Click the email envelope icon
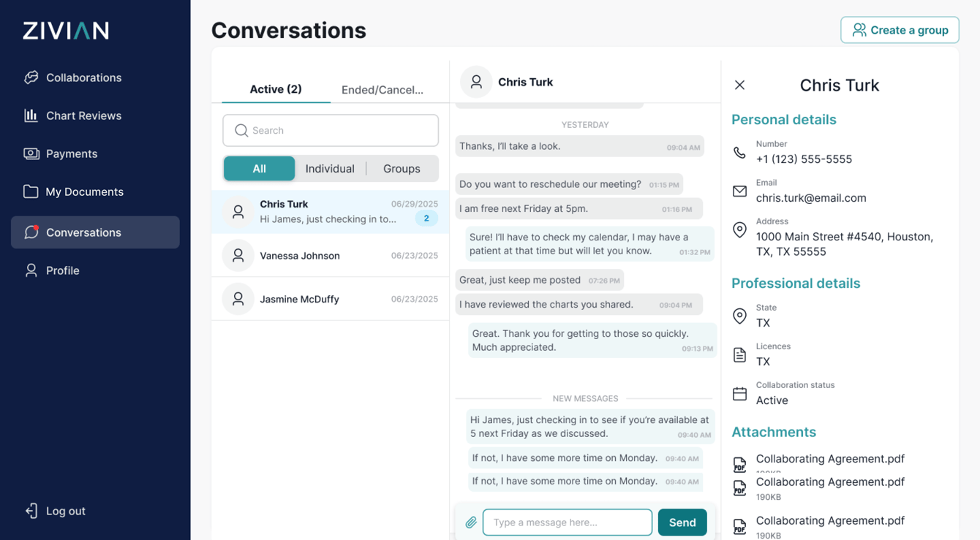The image size is (980, 540). (739, 191)
